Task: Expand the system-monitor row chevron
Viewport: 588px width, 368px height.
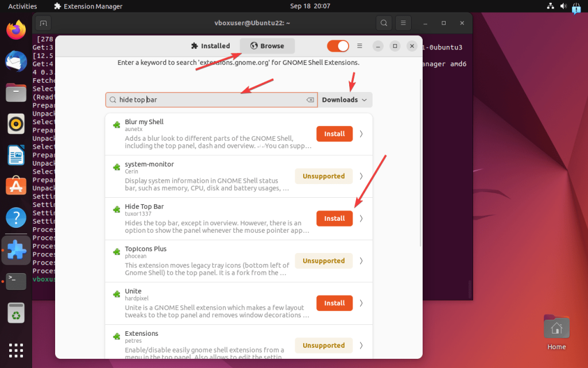Action: [361, 176]
